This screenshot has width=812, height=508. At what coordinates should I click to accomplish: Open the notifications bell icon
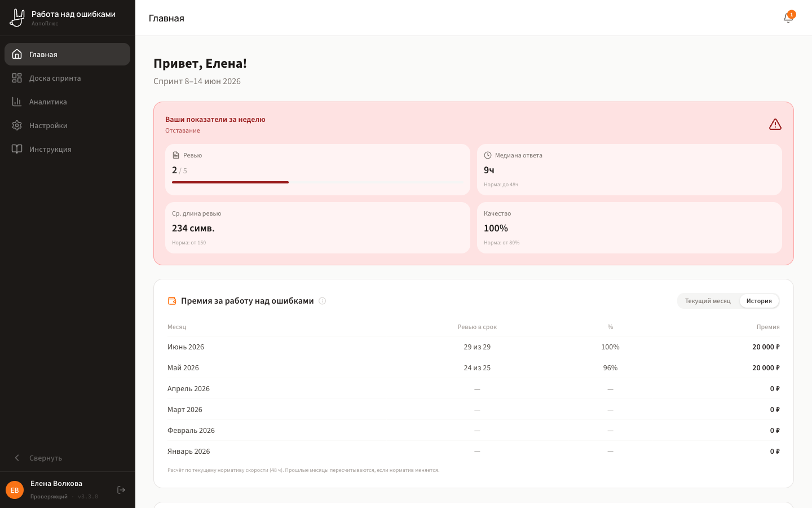pyautogui.click(x=788, y=18)
